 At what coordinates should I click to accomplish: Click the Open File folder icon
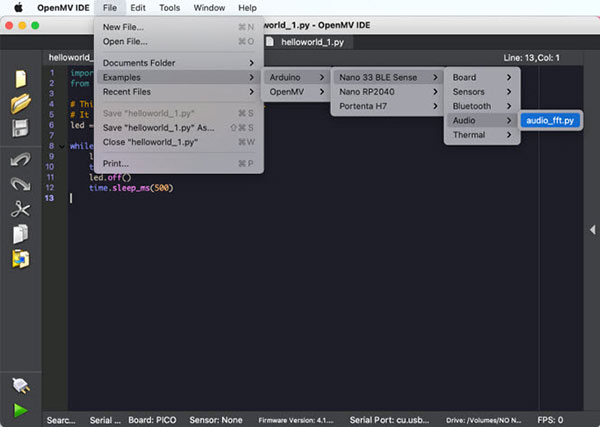pyautogui.click(x=20, y=104)
